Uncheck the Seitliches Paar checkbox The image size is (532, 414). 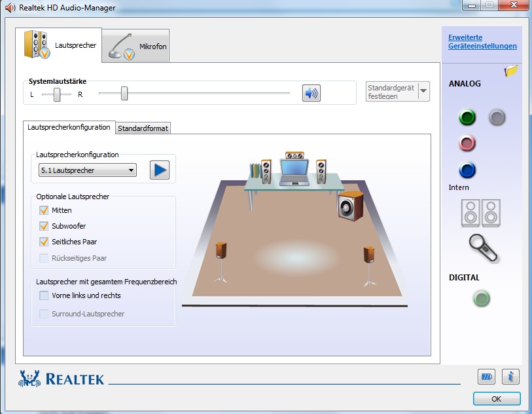(x=44, y=242)
